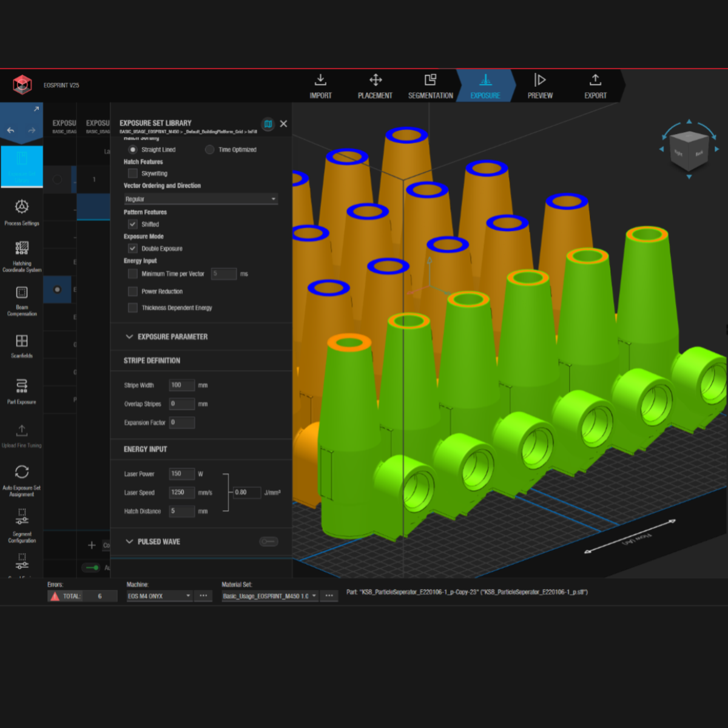Select Time Optimized hatch sorting
This screenshot has height=728, width=728.
pyautogui.click(x=209, y=149)
